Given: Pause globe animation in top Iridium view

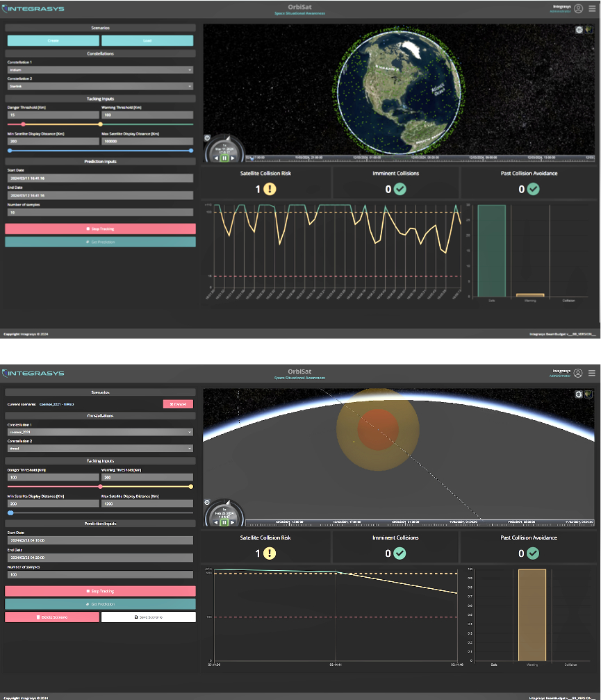Looking at the screenshot, I should 224,158.
